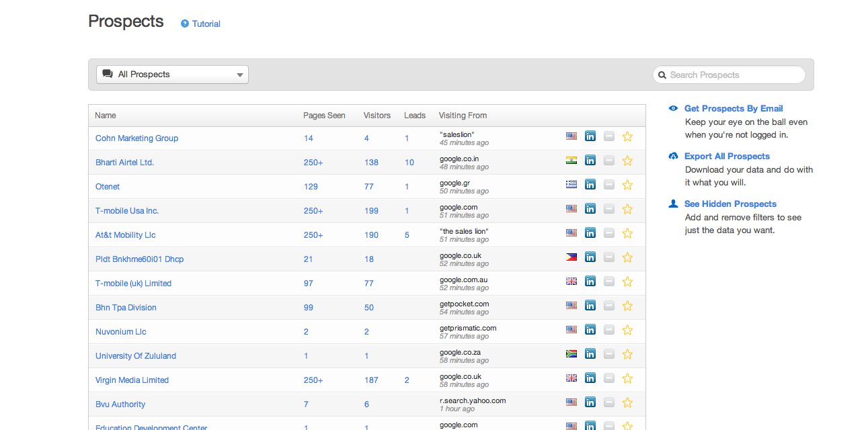868x430 pixels.
Task: Click the 5 leads count for At&t Mobility
Action: pos(407,235)
